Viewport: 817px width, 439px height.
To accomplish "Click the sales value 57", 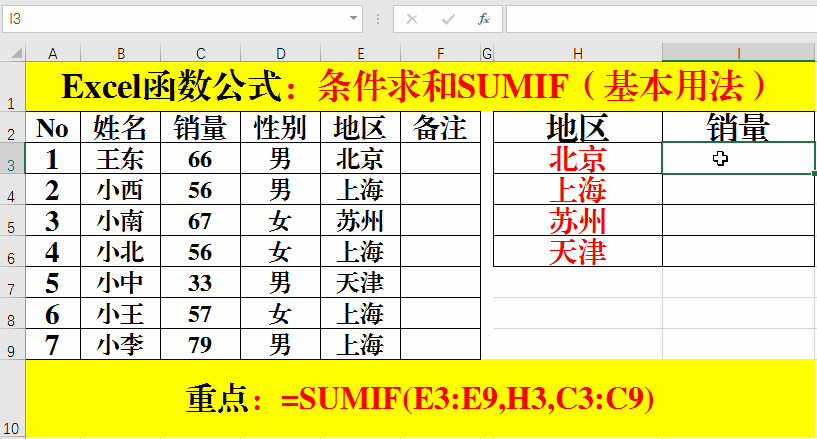I will pos(201,313).
